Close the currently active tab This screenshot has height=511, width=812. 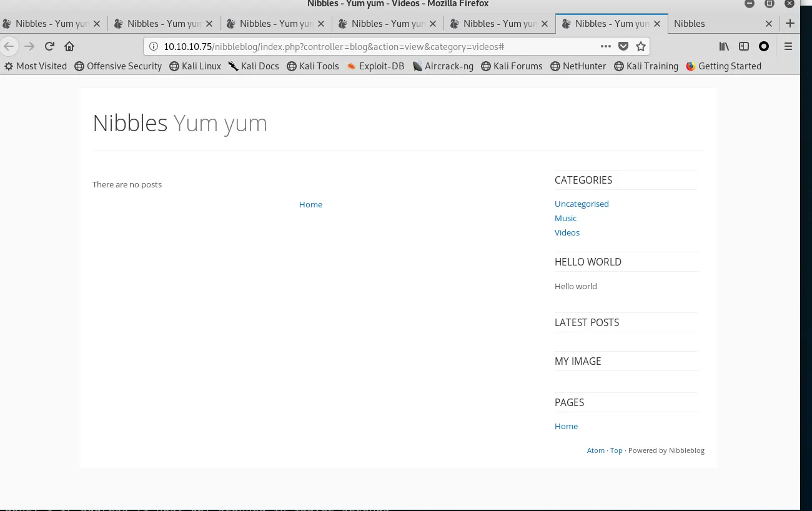coord(657,24)
